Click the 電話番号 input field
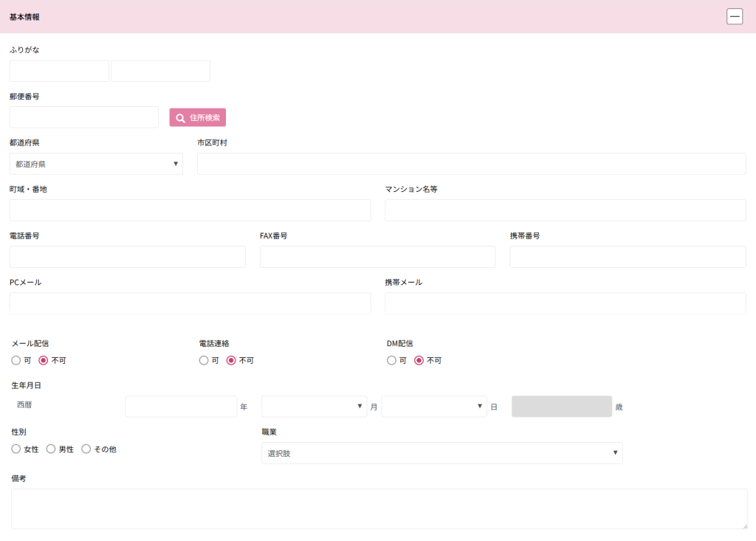The image size is (756, 541). coord(127,257)
